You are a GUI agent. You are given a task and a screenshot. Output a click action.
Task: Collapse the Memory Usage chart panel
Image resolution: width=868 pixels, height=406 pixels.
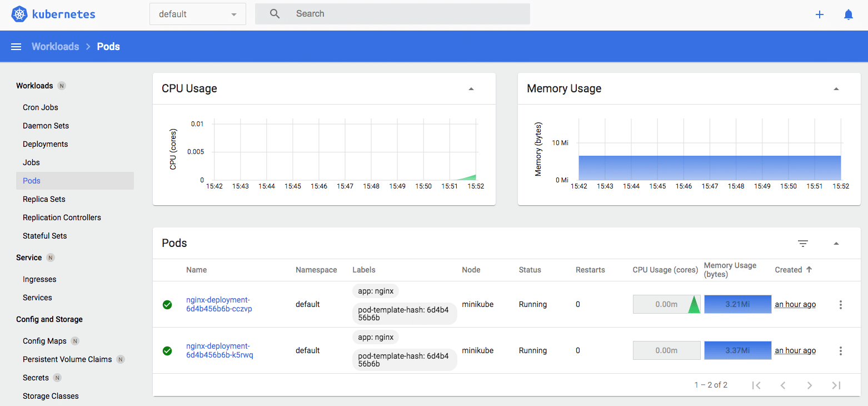(836, 88)
